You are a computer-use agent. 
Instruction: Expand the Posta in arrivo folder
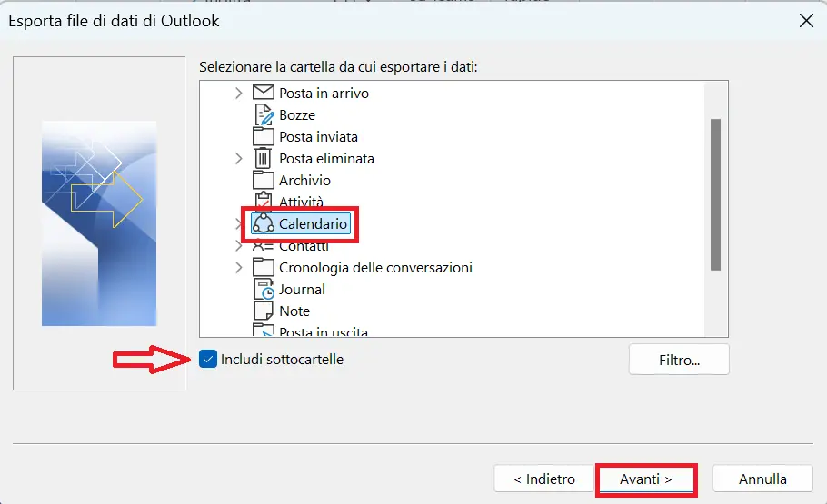238,94
